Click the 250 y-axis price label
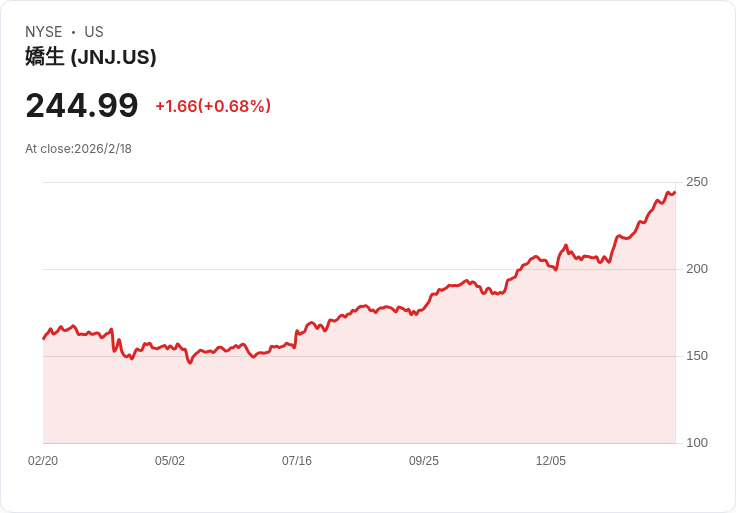Image resolution: width=736 pixels, height=513 pixels. tap(697, 182)
